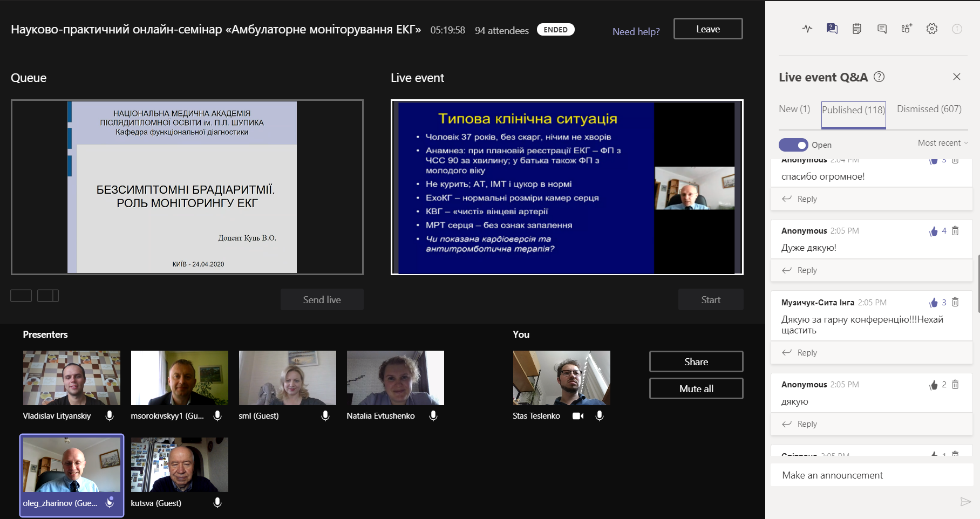980x519 pixels.
Task: Reply to "Дуже дякую!" message
Action: pyautogui.click(x=800, y=270)
